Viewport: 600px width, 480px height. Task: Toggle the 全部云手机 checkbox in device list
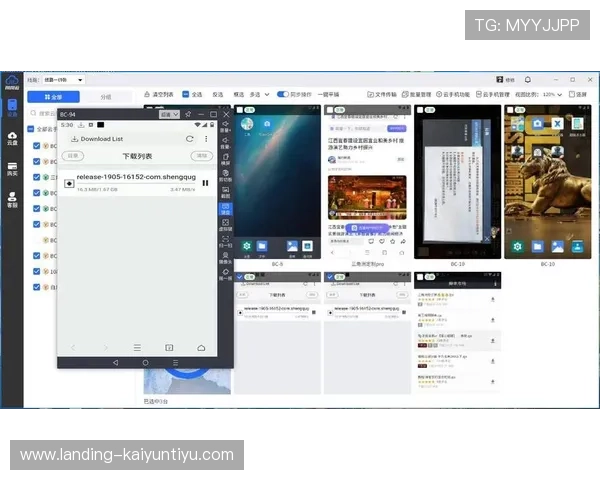click(x=32, y=129)
